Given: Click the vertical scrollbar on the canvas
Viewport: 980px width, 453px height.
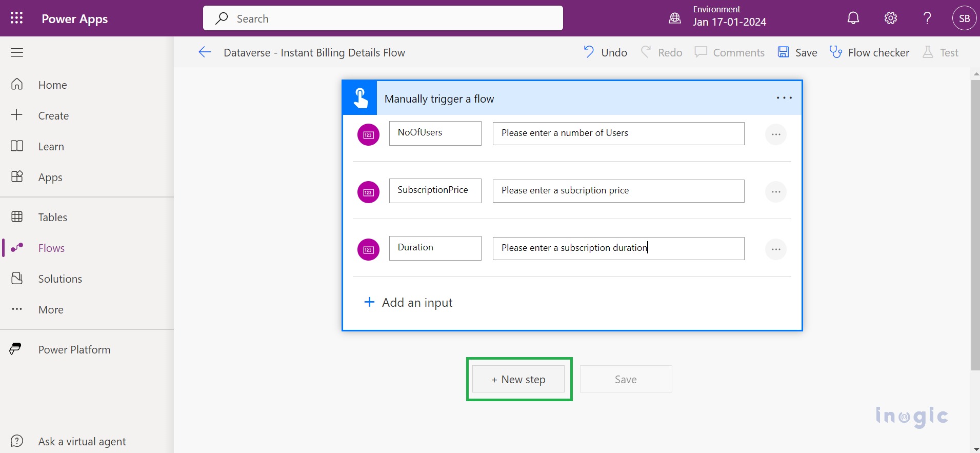Looking at the screenshot, I should 975,226.
